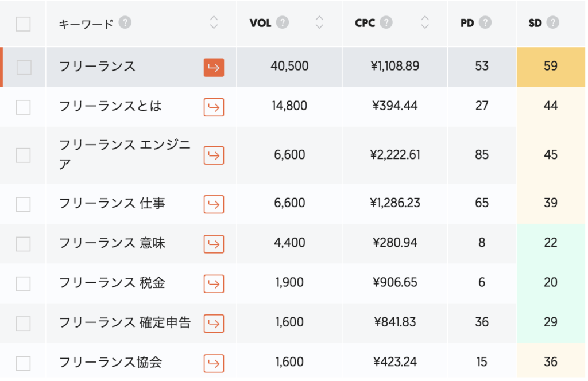Click arrow icon for フリーランス 確定申告
The width and height of the screenshot is (588, 381).
click(214, 324)
